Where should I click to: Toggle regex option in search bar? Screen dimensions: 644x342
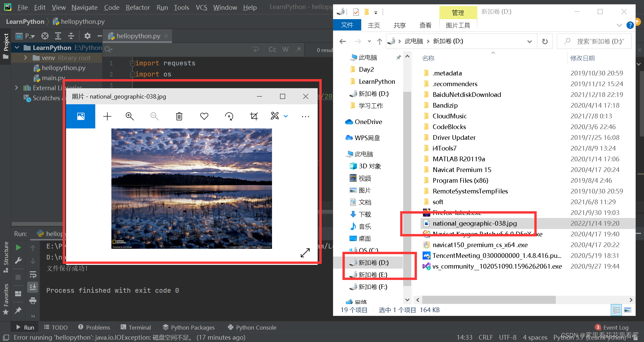tap(298, 50)
